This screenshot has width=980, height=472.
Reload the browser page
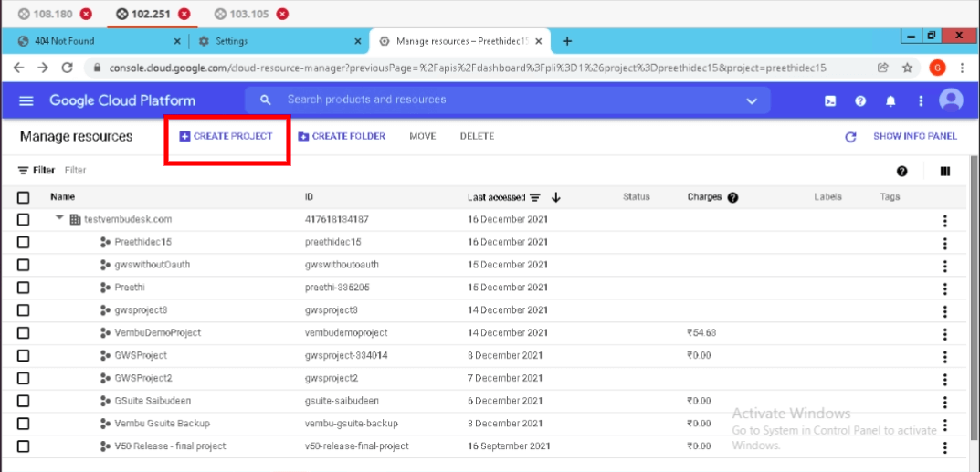click(x=68, y=68)
